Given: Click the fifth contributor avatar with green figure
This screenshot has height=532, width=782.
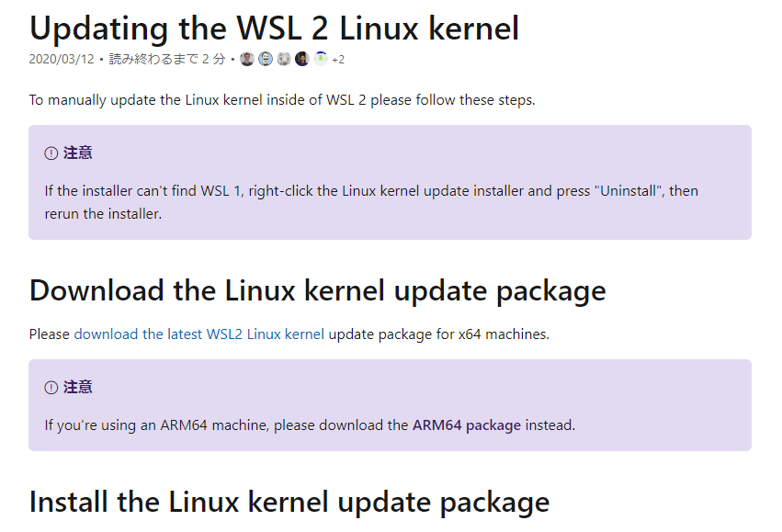Looking at the screenshot, I should pyautogui.click(x=321, y=58).
